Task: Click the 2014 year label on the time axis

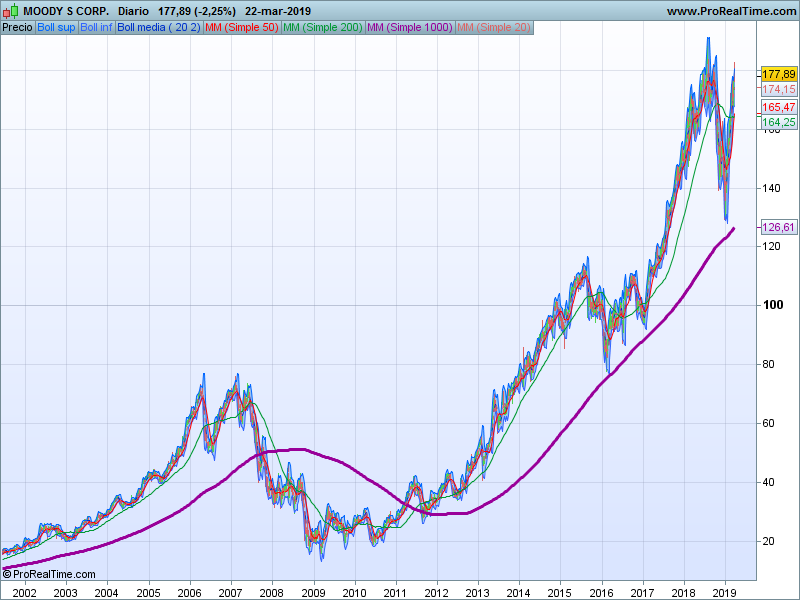Action: [518, 593]
